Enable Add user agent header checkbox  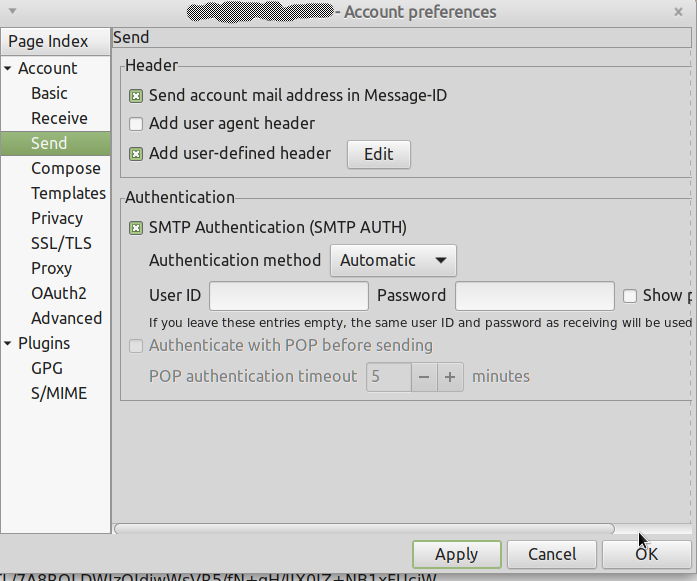136,124
